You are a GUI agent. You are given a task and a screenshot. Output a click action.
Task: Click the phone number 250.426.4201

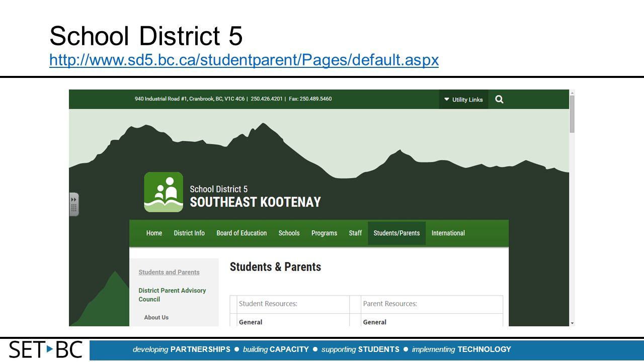pos(266,99)
